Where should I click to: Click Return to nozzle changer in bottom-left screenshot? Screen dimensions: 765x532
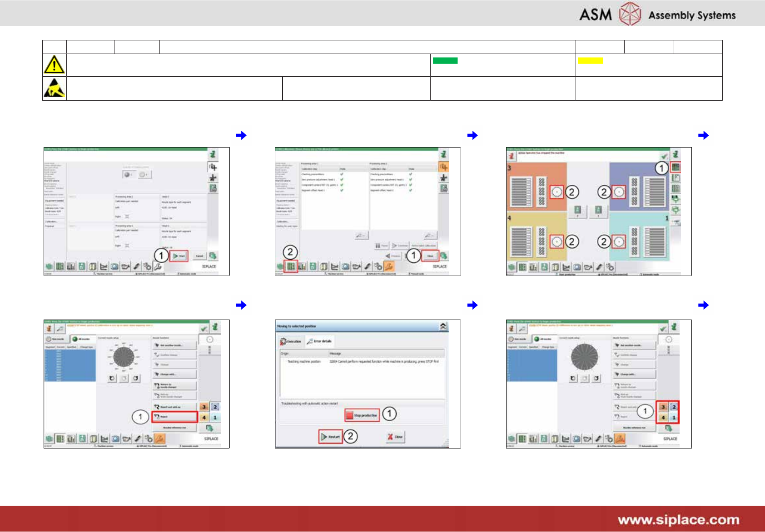174,385
